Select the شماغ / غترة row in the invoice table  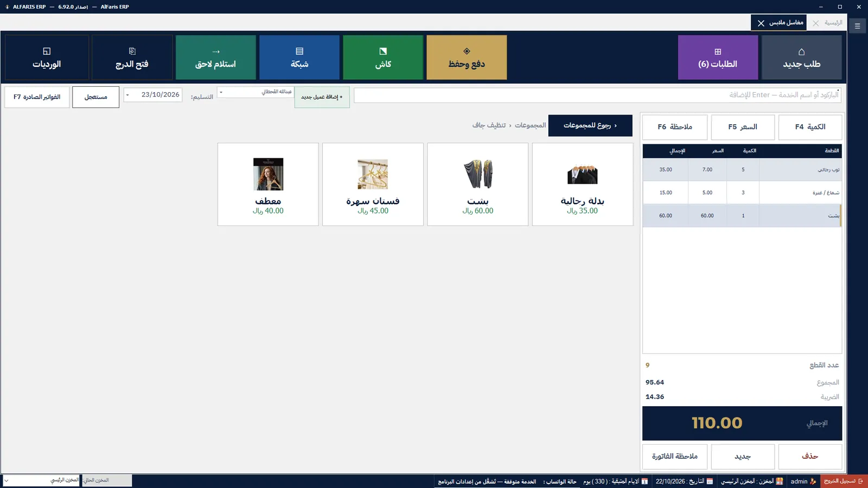click(742, 192)
